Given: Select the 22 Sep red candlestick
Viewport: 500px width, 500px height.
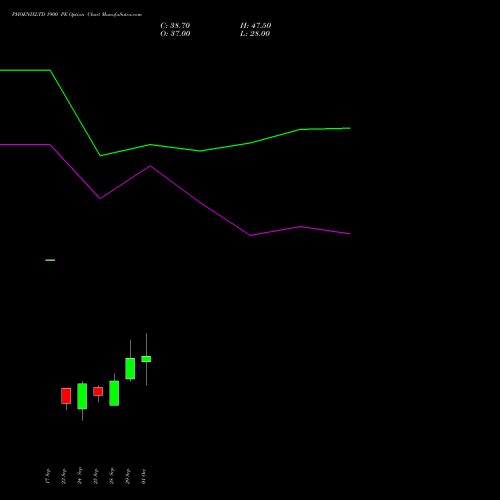Looking at the screenshot, I should click(x=66, y=396).
